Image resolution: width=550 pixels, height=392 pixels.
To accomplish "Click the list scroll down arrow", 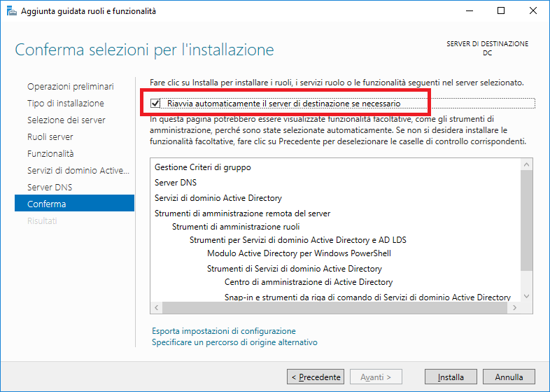I will (526, 296).
